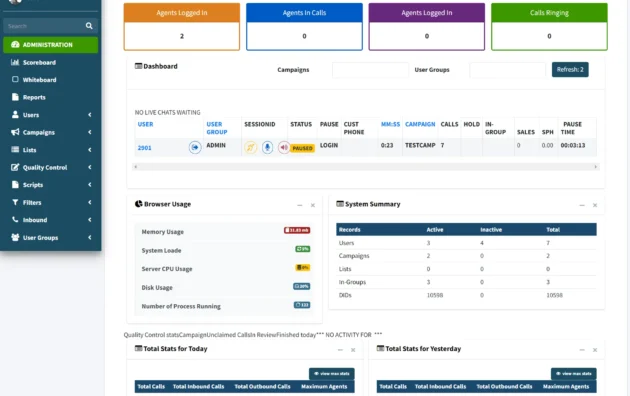Click blue microphone monitor icon for 2901
This screenshot has height=396, width=630.
point(267,147)
